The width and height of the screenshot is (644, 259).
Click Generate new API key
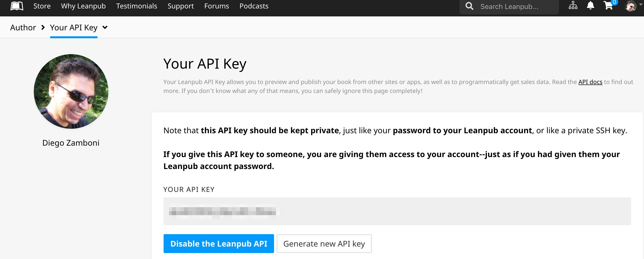pos(324,243)
